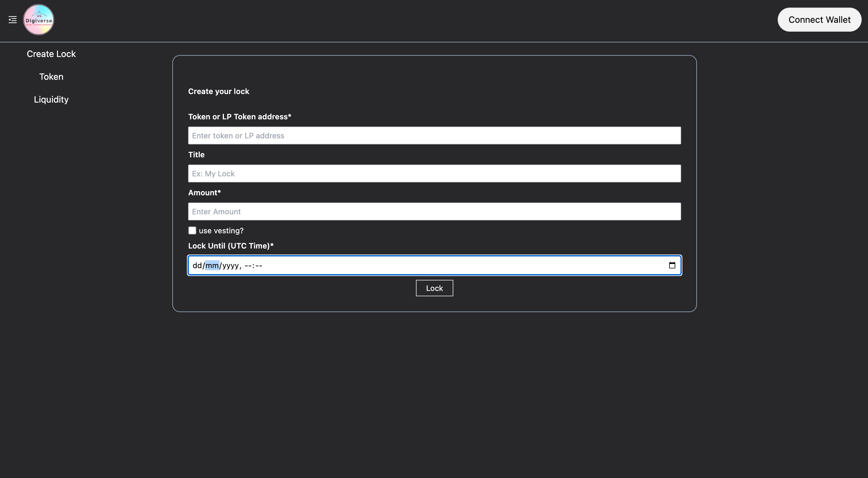Click the Amount entry field
The width and height of the screenshot is (868, 478).
click(x=435, y=211)
